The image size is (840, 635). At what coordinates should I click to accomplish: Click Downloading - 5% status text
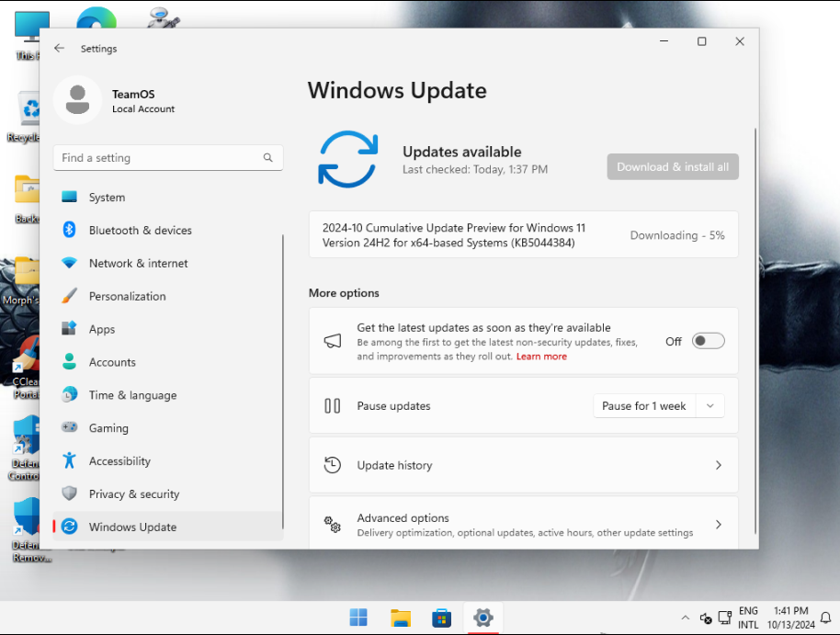pos(677,235)
